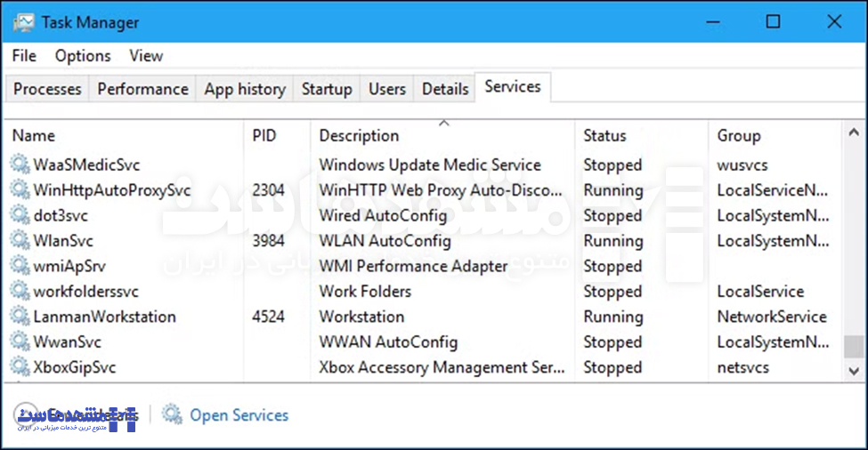Open the Startup tab
Image resolution: width=868 pixels, height=450 pixels.
tap(327, 89)
